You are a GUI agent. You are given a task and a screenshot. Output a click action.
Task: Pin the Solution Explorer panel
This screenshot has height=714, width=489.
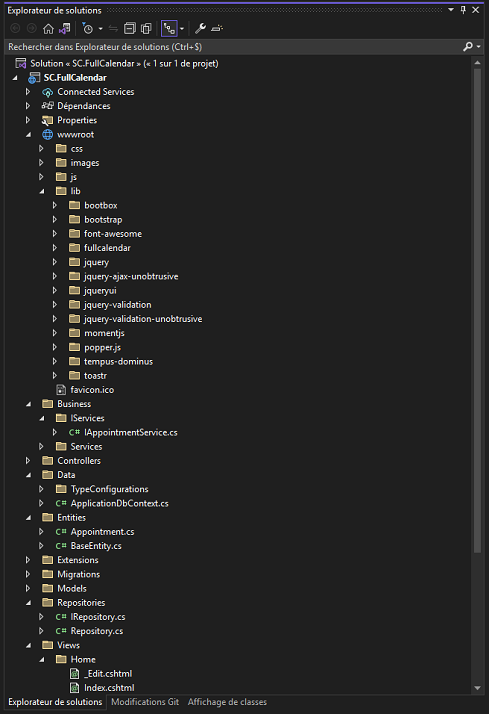(463, 10)
